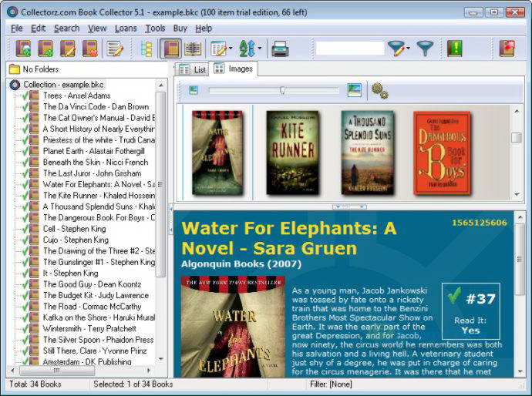Click the quick search input field
The height and width of the screenshot is (396, 532).
coord(350,48)
